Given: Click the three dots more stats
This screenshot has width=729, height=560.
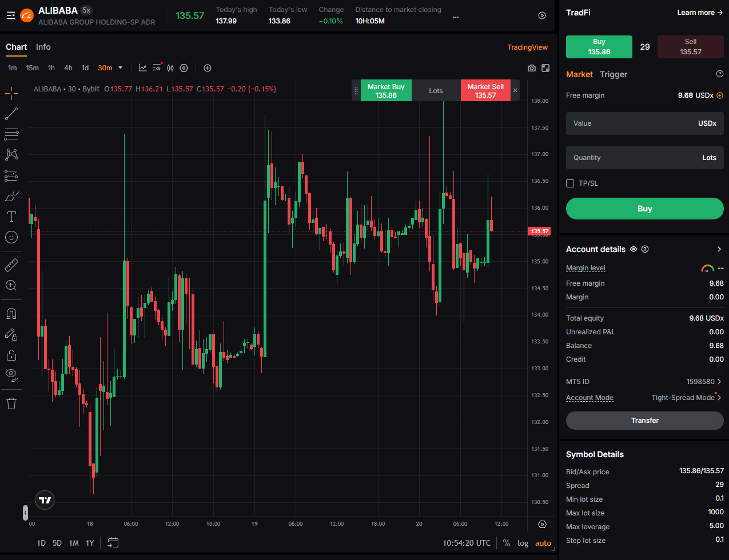Looking at the screenshot, I should [456, 17].
